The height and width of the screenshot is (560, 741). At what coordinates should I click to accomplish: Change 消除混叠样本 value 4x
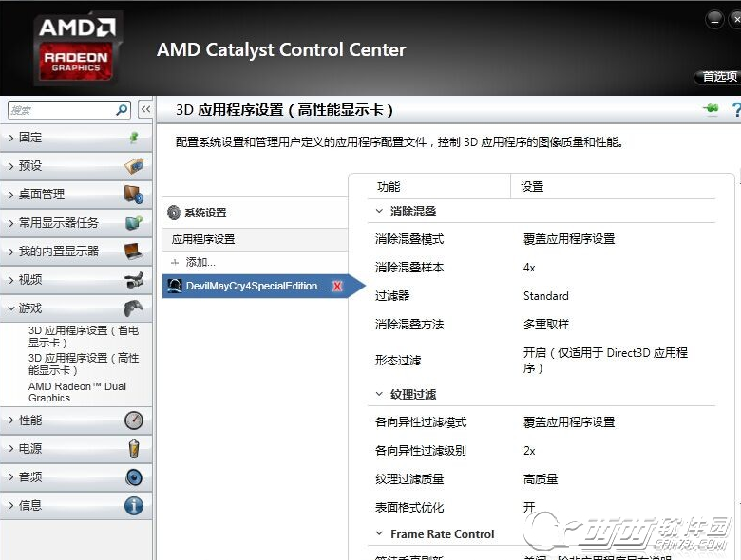click(529, 268)
